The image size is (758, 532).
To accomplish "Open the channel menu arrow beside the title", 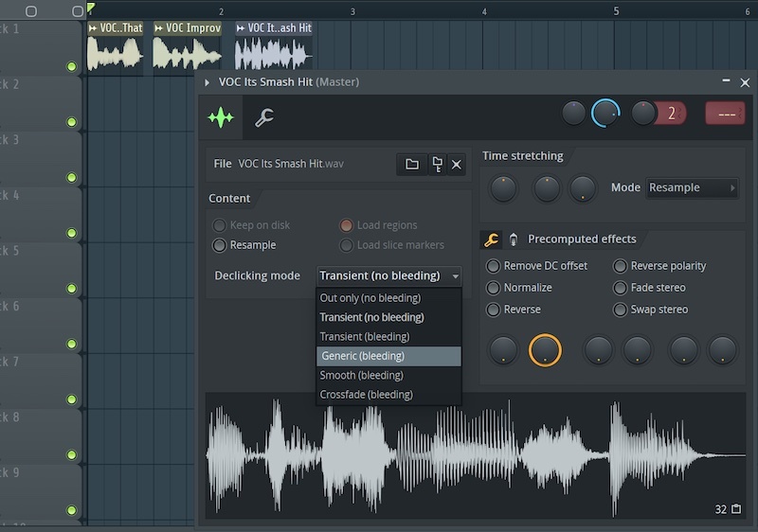I will (x=208, y=82).
